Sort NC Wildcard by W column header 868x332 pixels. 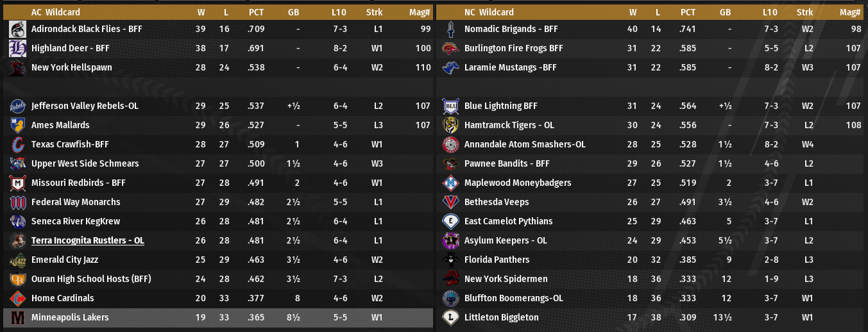click(633, 12)
